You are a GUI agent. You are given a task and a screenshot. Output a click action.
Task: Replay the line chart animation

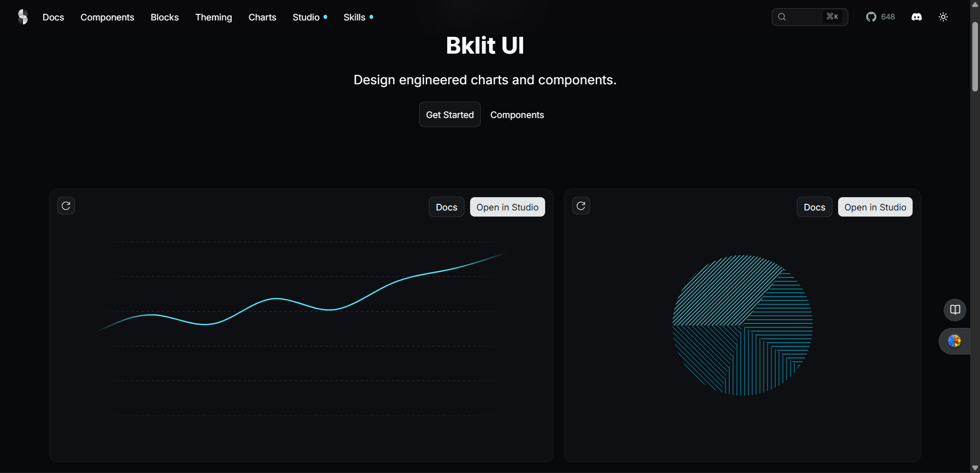pos(66,206)
